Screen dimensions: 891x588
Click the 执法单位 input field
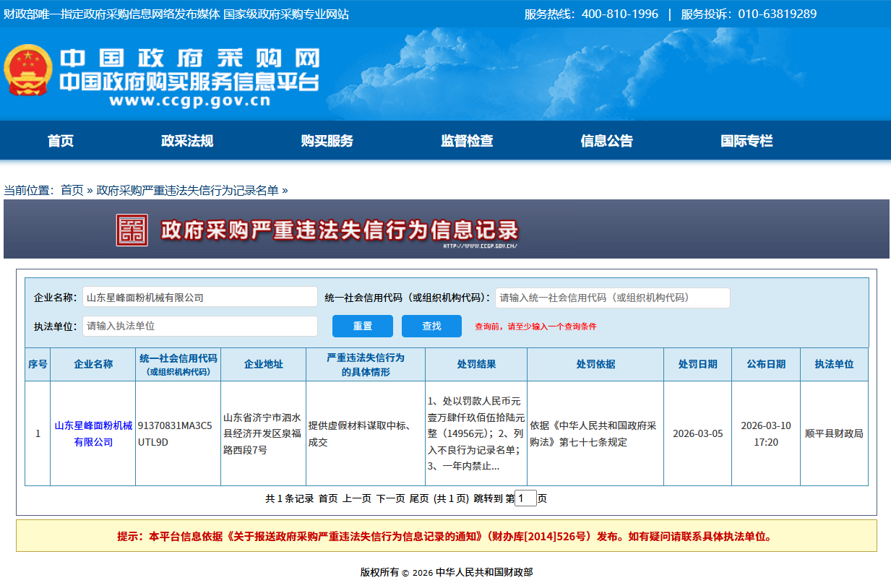point(199,326)
